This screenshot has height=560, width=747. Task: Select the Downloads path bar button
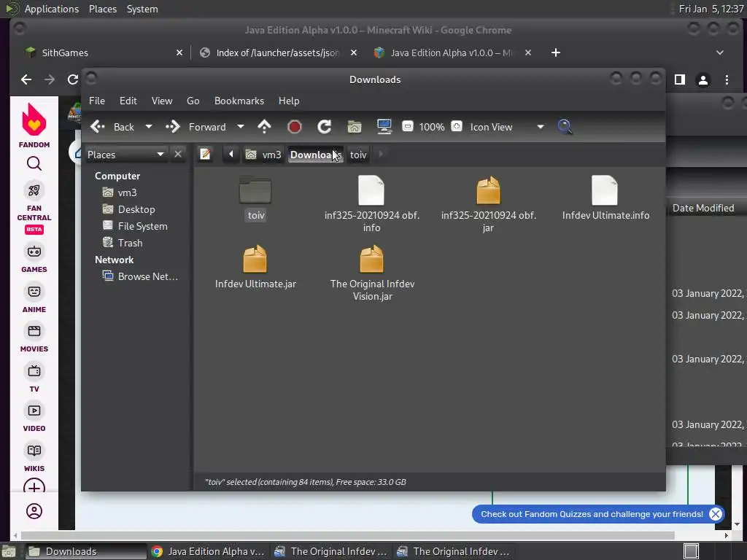point(315,155)
